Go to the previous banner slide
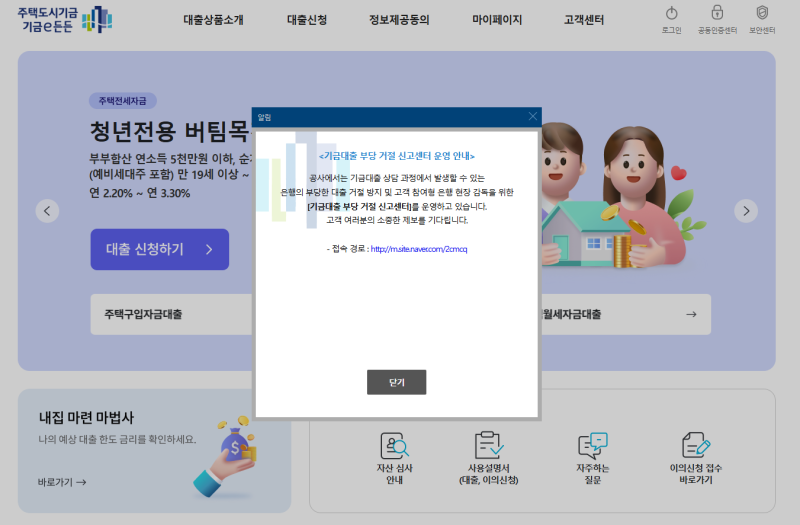Screen dimensions: 800x525 tap(47, 211)
